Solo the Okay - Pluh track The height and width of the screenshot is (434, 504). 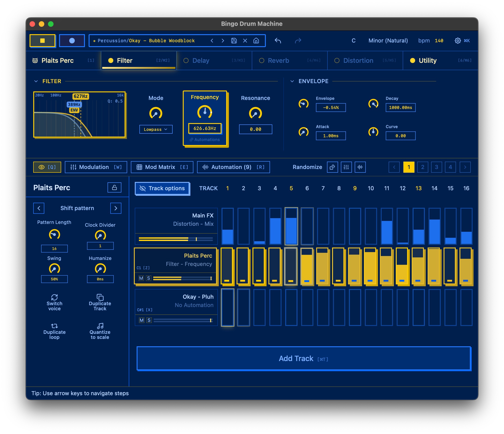coord(149,320)
